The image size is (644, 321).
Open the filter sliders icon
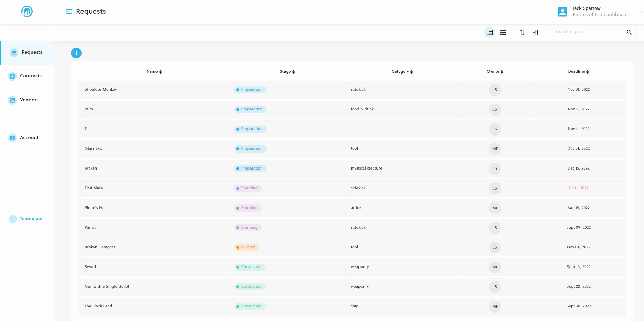point(536,32)
